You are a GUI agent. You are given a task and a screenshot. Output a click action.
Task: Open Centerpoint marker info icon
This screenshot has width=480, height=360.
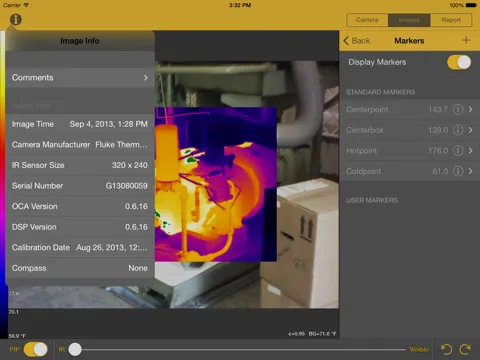458,109
